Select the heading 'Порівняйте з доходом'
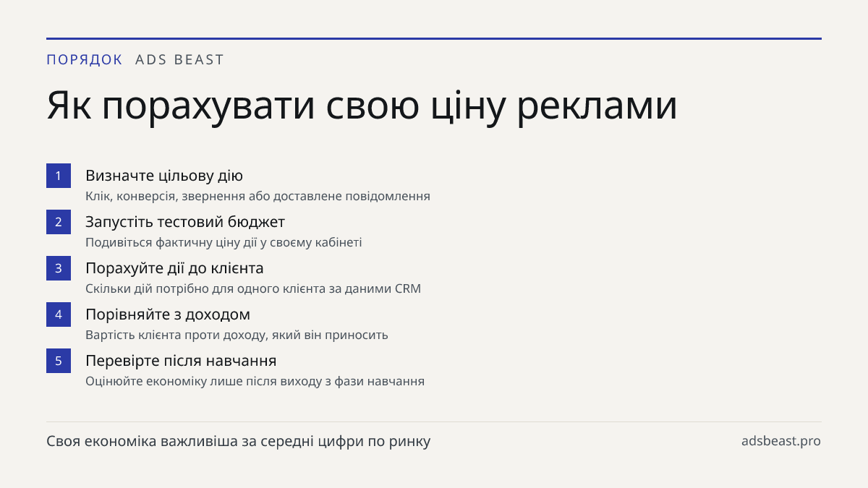Screen dimensions: 868x488 click(x=168, y=314)
